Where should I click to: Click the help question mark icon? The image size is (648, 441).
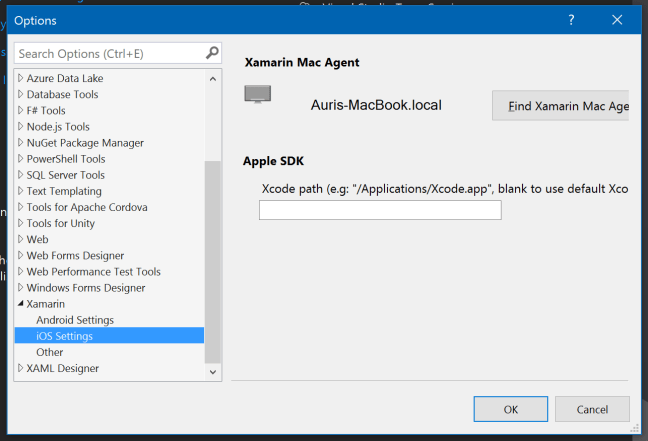point(571,19)
